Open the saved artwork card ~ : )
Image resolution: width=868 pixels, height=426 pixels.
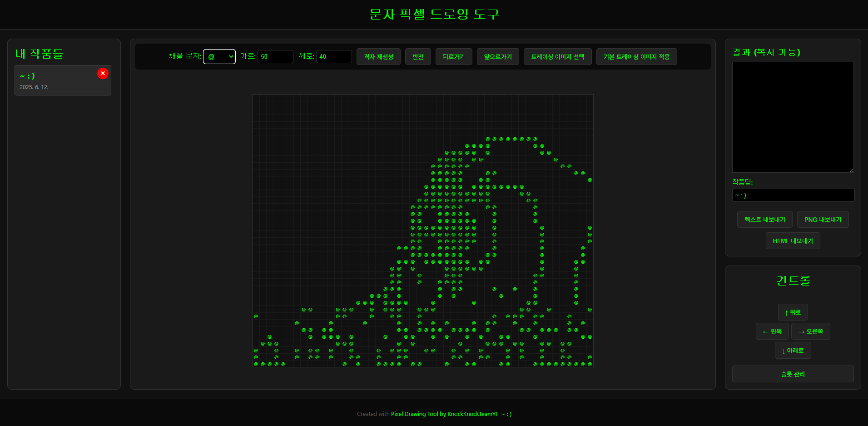point(63,80)
